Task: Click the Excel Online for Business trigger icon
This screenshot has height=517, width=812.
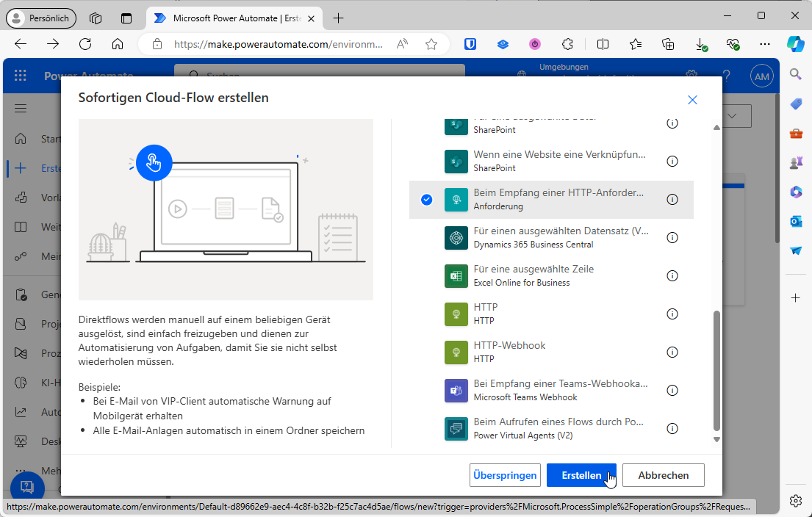Action: (456, 276)
